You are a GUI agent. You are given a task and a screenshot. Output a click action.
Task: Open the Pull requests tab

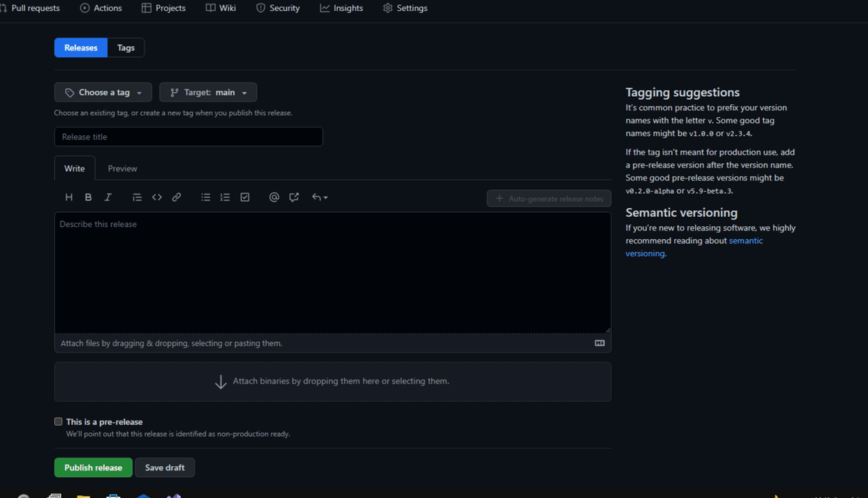[x=30, y=8]
